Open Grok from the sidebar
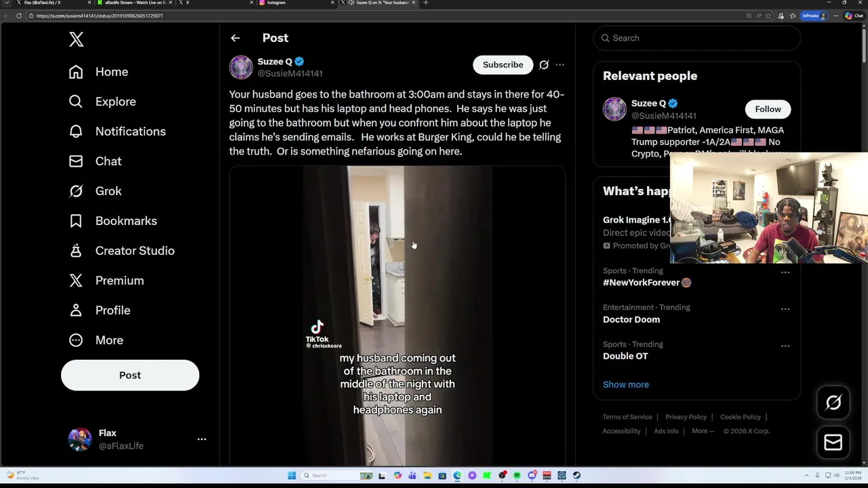The image size is (868, 488). click(95, 191)
